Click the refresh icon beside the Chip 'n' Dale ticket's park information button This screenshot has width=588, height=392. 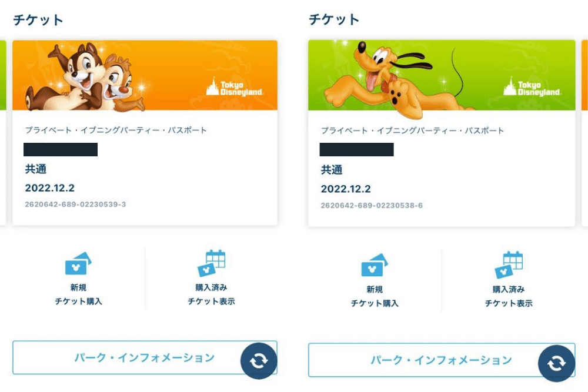tap(259, 361)
